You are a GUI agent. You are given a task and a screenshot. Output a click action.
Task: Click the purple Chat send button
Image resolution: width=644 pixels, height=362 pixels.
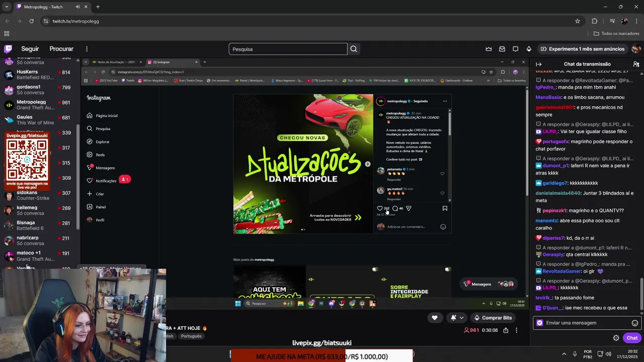coord(632,338)
